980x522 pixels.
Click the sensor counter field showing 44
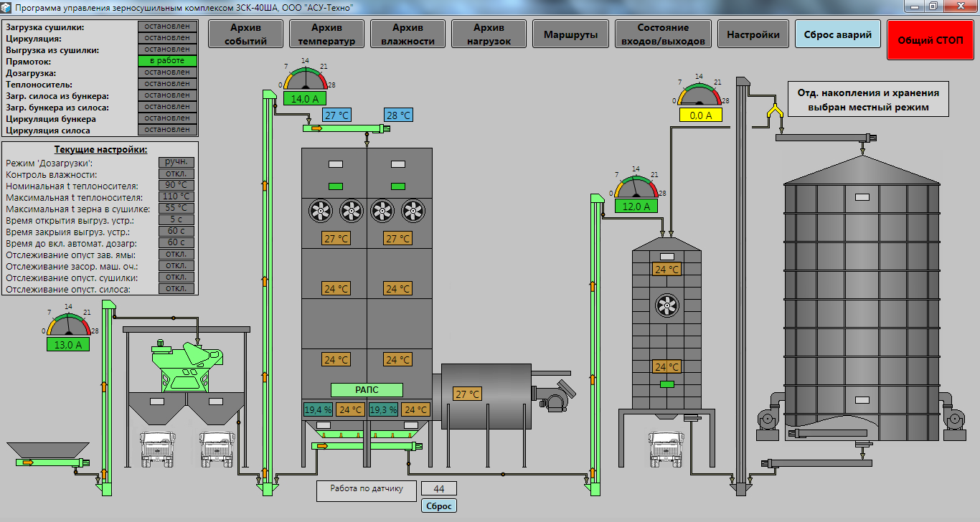pos(439,489)
